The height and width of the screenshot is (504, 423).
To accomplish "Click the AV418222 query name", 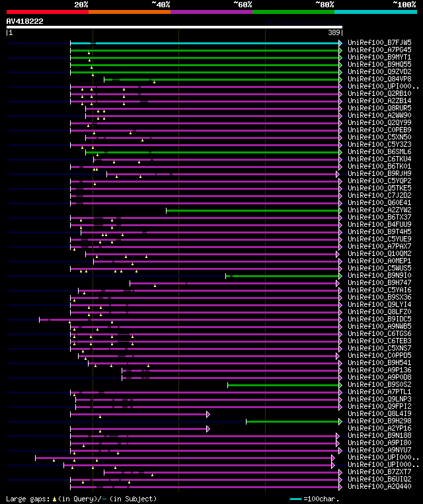I will (24, 21).
